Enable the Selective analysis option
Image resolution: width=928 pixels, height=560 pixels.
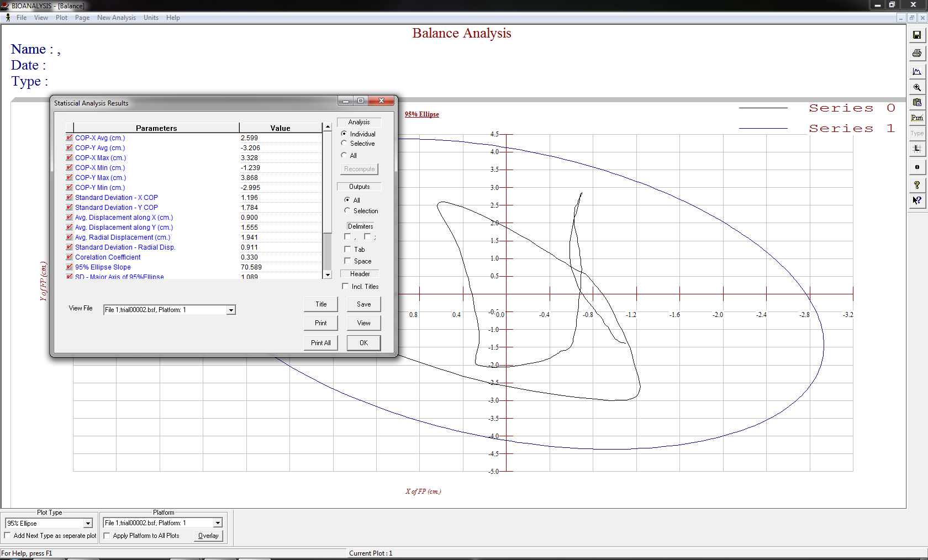click(344, 143)
